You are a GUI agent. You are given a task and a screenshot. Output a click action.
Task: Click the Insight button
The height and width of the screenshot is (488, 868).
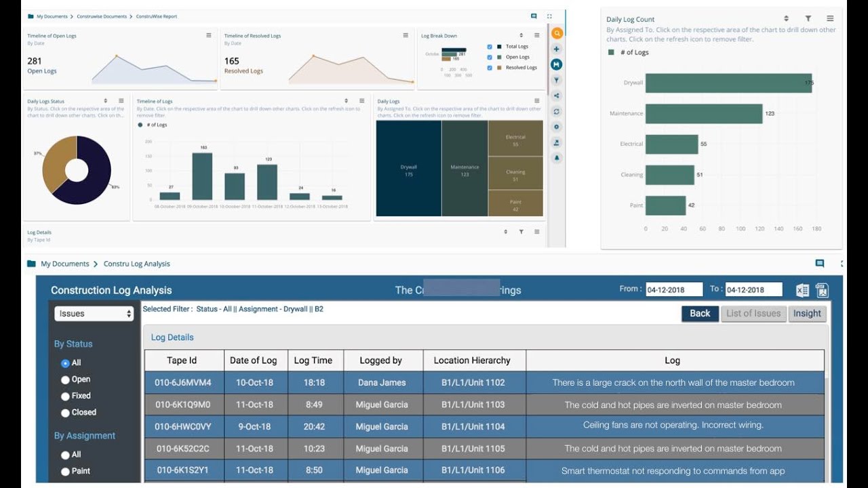(807, 313)
